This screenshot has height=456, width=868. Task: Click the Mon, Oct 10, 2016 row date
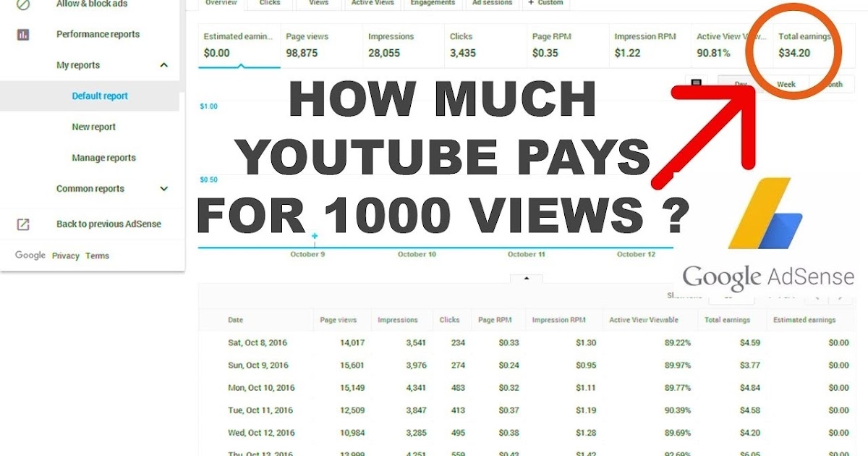point(261,388)
